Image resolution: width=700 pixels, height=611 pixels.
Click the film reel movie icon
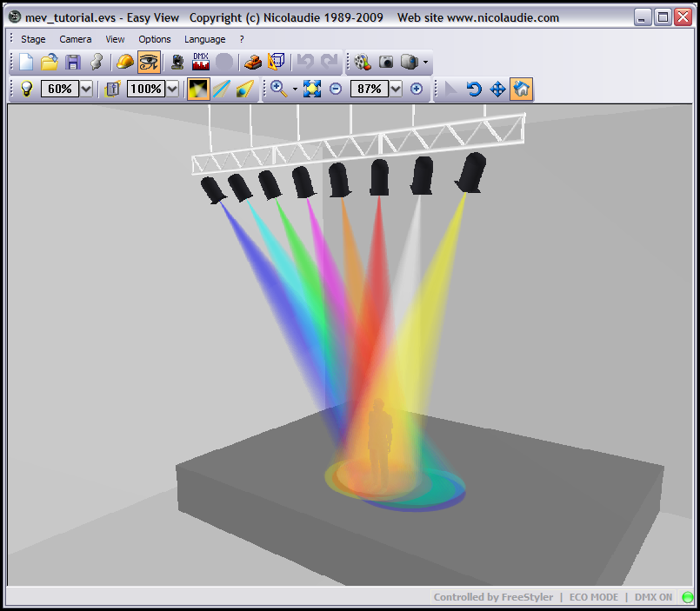[x=363, y=62]
